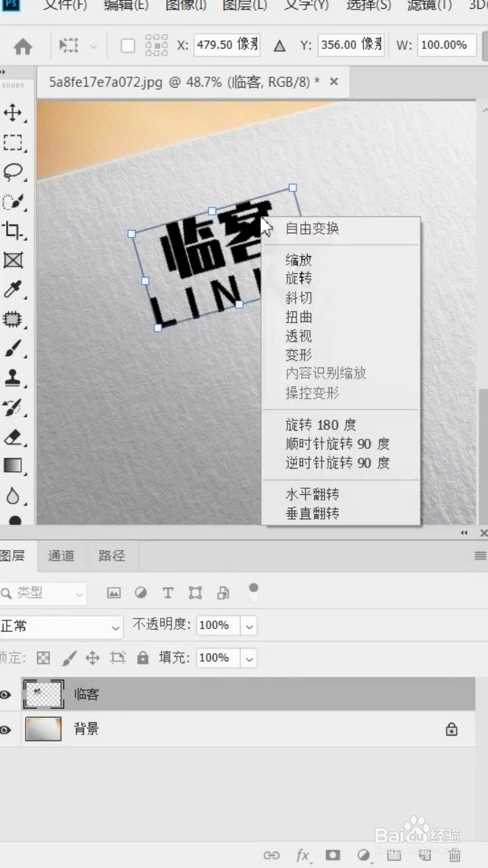Create new fill or adjustment layer
488x868 pixels.
pyautogui.click(x=363, y=855)
